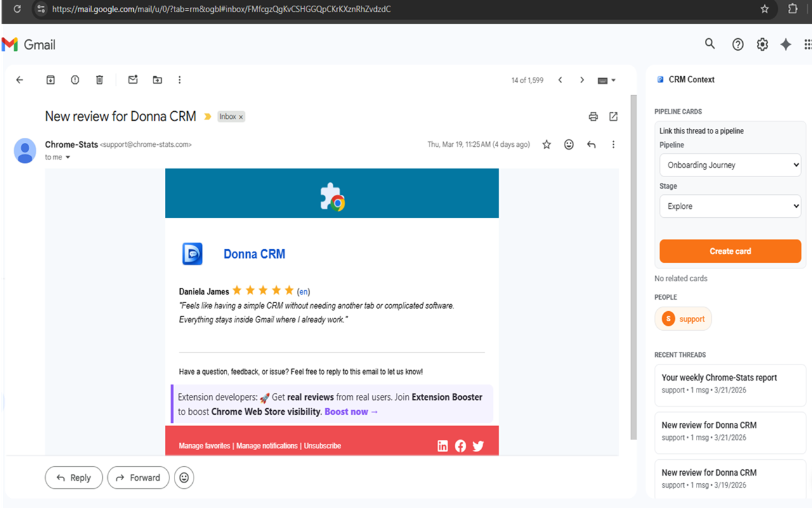Print this email conversation

pos(593,116)
